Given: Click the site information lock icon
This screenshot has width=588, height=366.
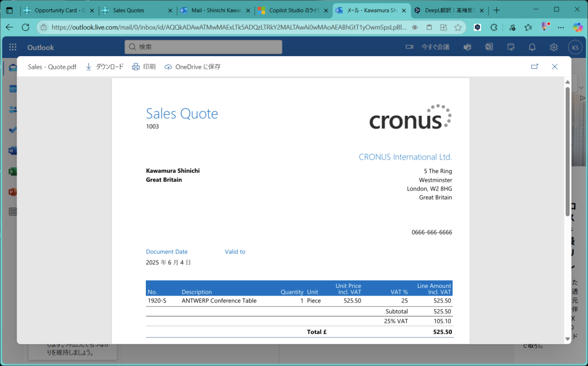Looking at the screenshot, I should (44, 28).
